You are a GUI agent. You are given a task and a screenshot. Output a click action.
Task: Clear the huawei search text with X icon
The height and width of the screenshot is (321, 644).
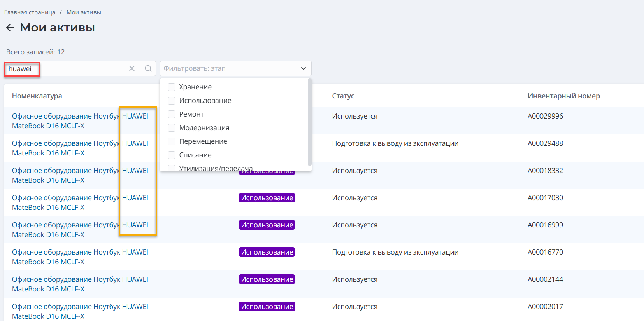coord(132,68)
